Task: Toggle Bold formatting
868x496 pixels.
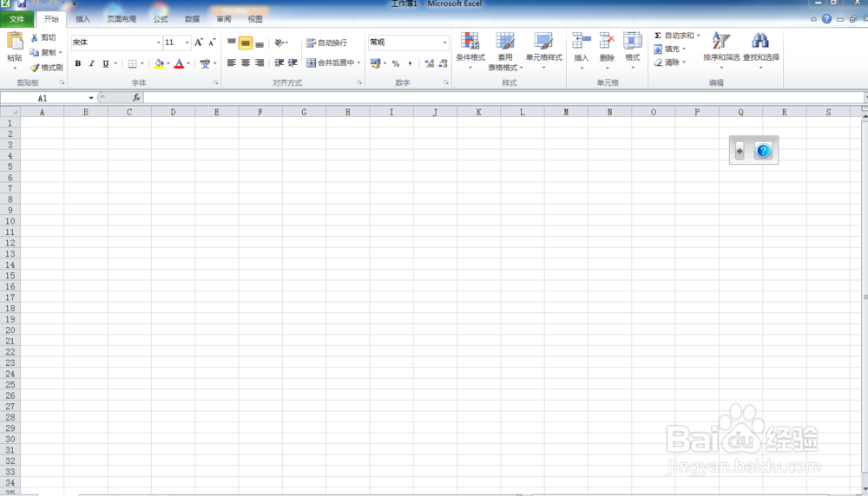Action: coord(77,63)
